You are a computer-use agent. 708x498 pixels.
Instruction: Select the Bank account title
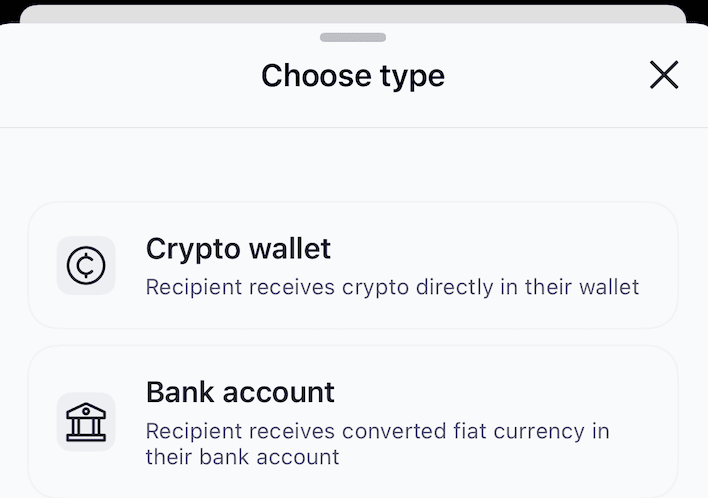(240, 392)
